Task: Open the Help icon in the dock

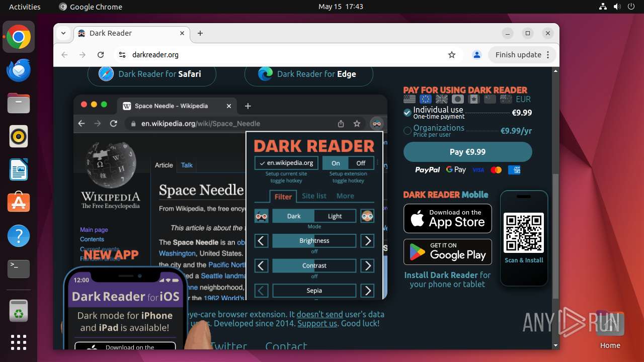Action: coord(19,236)
